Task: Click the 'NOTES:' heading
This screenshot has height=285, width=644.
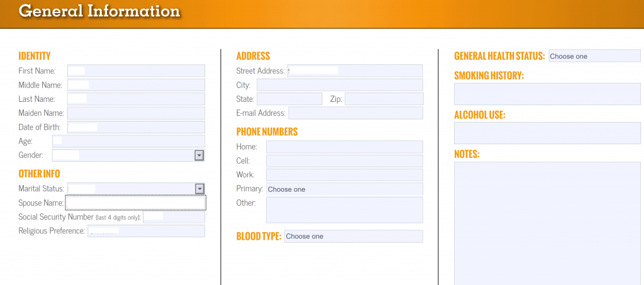Action: (x=467, y=154)
